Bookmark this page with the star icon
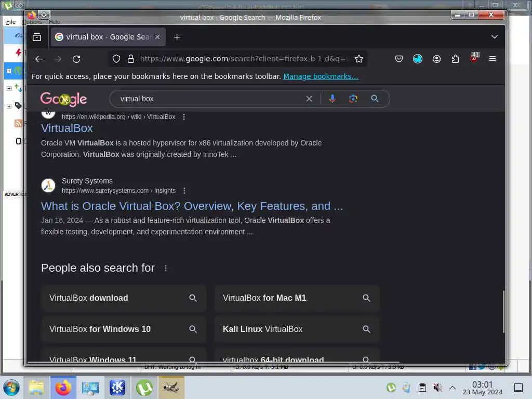 359,59
